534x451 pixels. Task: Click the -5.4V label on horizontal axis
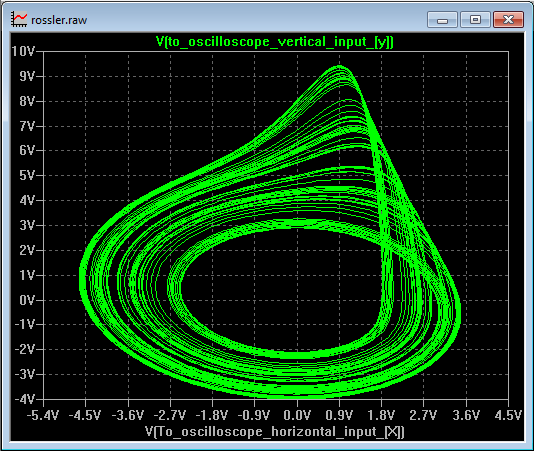43,415
